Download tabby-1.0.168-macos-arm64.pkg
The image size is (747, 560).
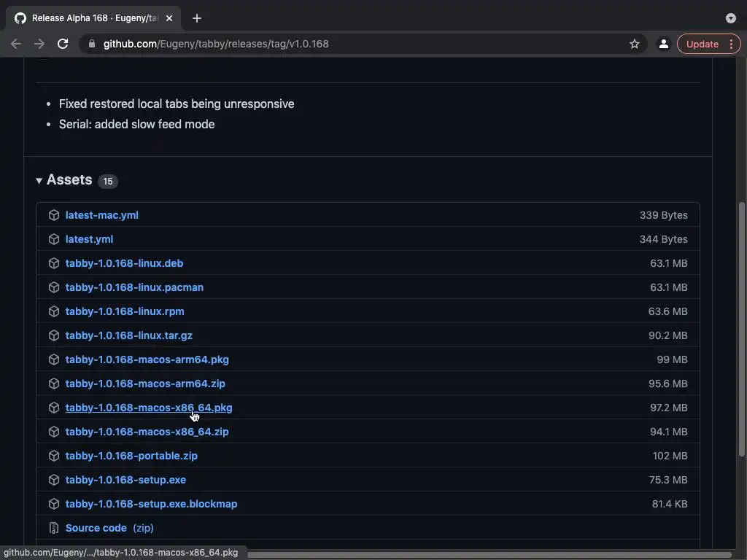147,359
